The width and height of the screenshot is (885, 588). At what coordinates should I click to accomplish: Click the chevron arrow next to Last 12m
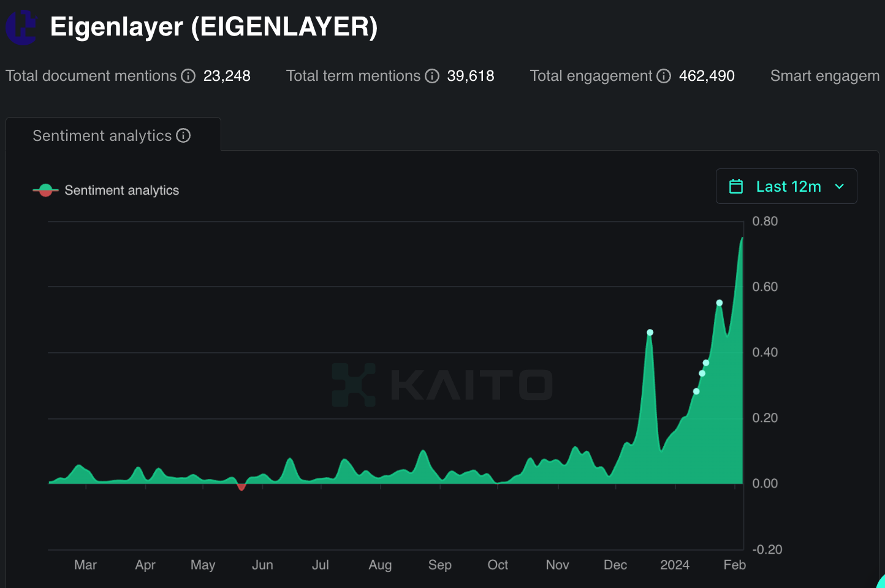[840, 186]
